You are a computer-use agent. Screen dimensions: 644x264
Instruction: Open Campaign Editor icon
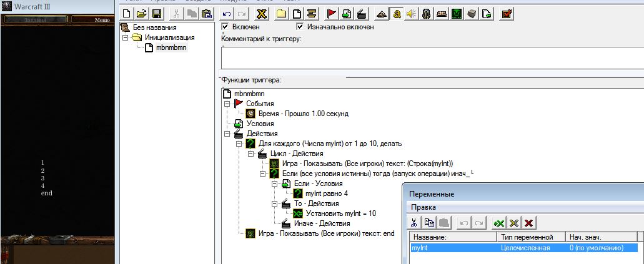442,14
